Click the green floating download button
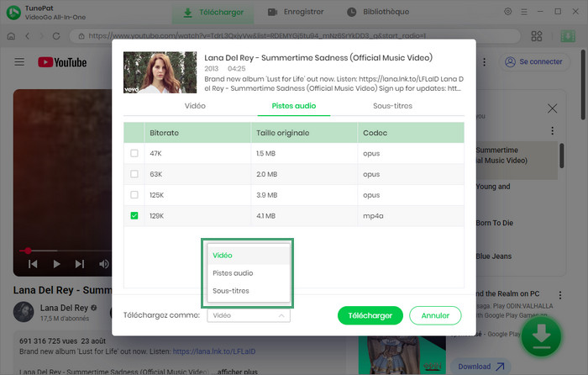This screenshot has width=588, height=375. point(543,335)
